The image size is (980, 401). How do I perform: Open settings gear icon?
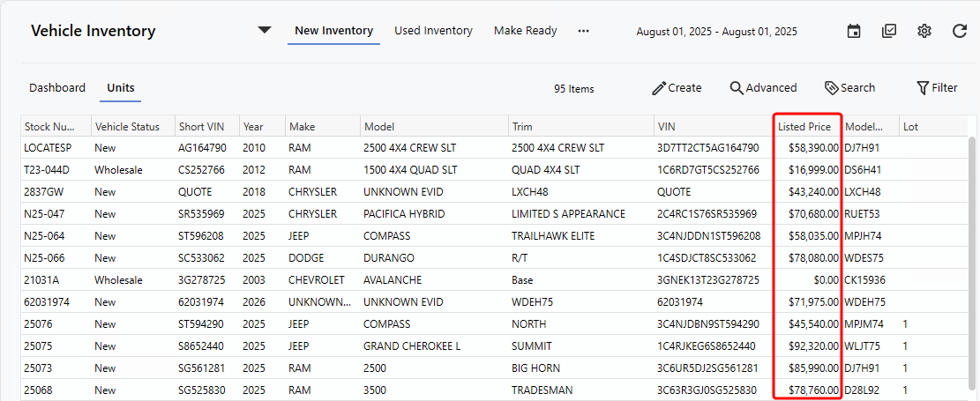point(924,32)
